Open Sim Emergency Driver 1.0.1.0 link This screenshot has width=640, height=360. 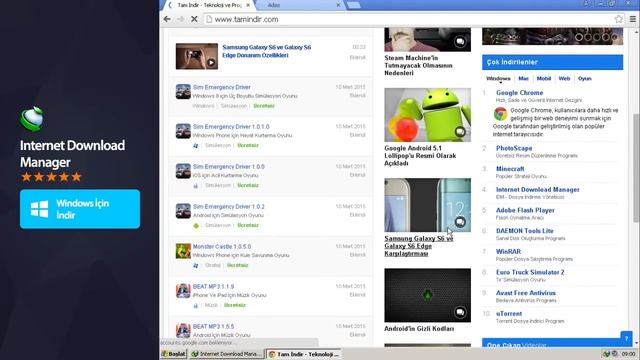click(x=231, y=127)
